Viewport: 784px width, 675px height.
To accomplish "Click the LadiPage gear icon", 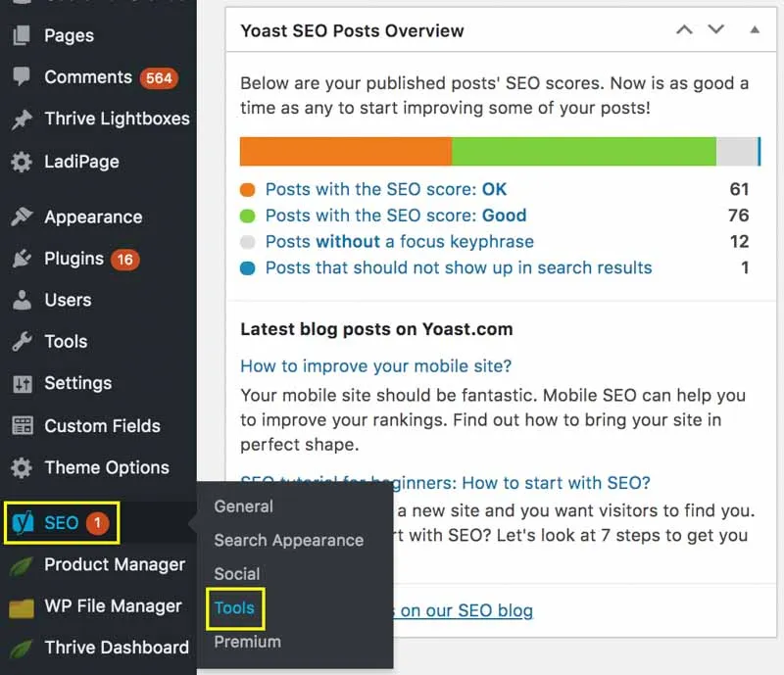I will click(22, 162).
